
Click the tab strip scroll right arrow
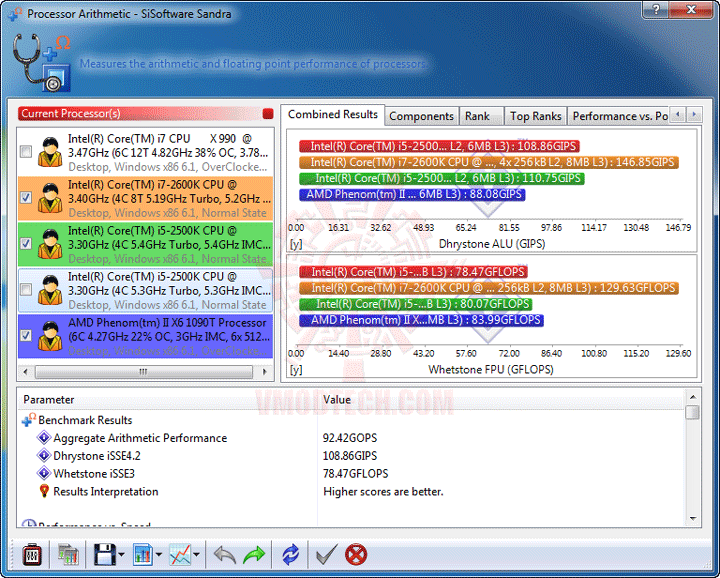tap(694, 114)
